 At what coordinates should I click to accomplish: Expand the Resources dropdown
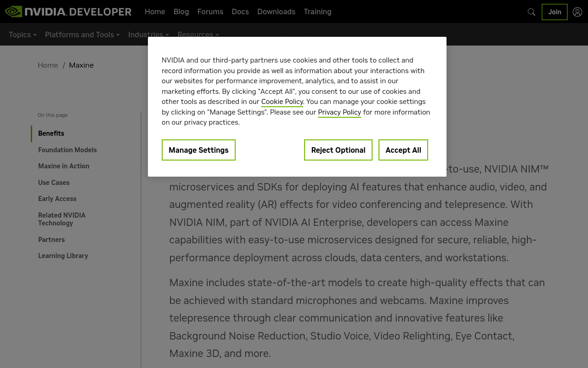(198, 34)
